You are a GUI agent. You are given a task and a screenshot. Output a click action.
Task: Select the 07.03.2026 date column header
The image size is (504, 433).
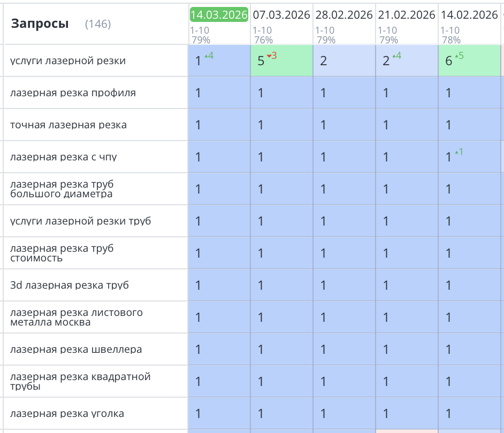coord(281,15)
